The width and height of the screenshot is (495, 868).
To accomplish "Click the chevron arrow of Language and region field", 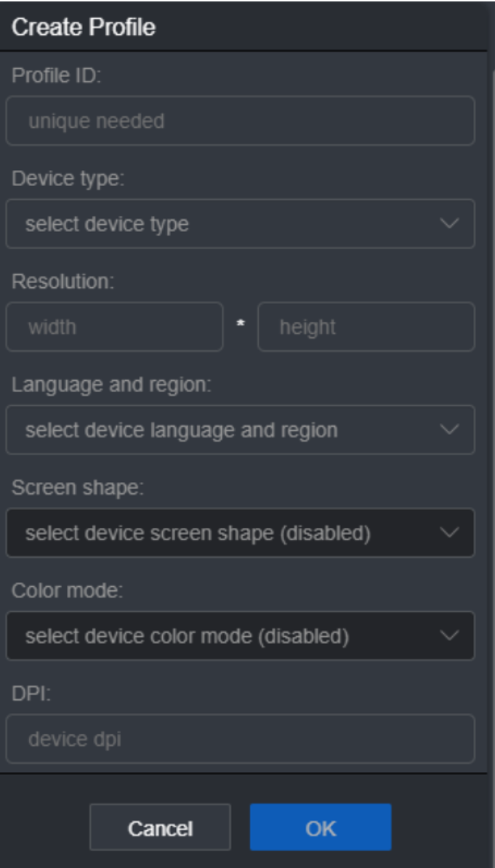I will [450, 430].
